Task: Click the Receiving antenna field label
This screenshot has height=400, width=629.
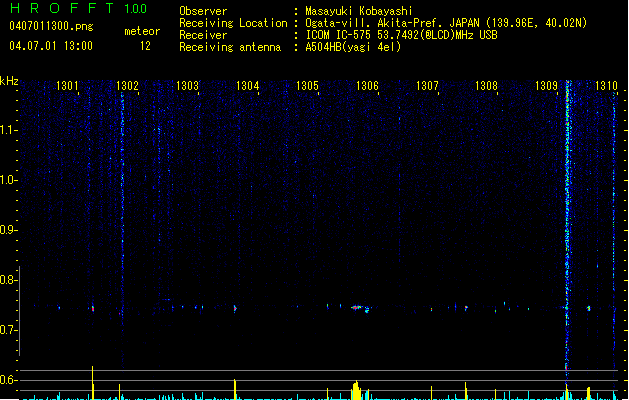Action: coord(230,47)
